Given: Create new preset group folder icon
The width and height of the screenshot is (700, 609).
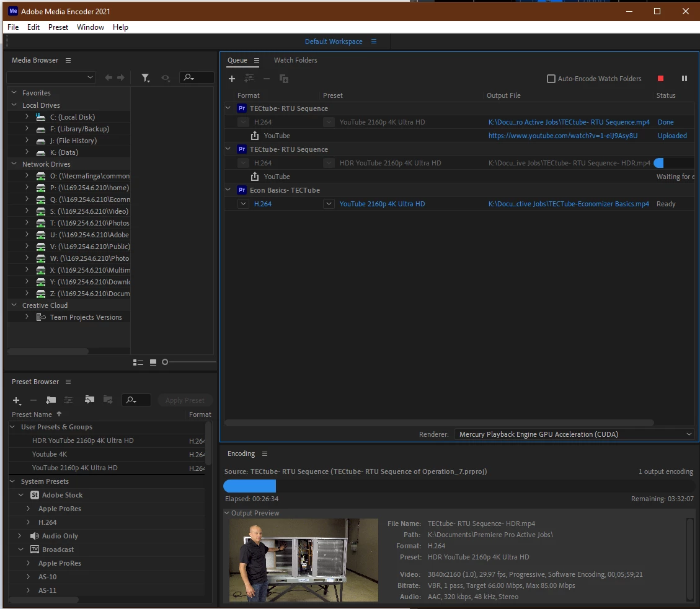Looking at the screenshot, I should tap(51, 400).
